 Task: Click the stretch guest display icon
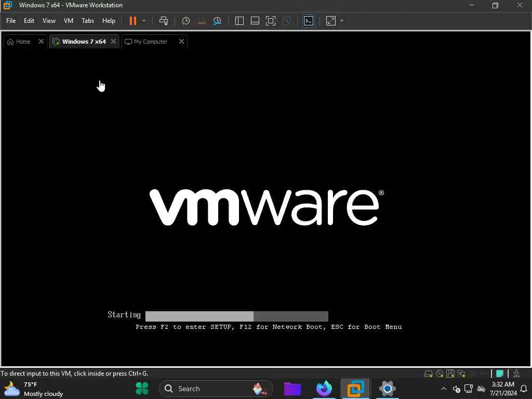[x=331, y=21]
